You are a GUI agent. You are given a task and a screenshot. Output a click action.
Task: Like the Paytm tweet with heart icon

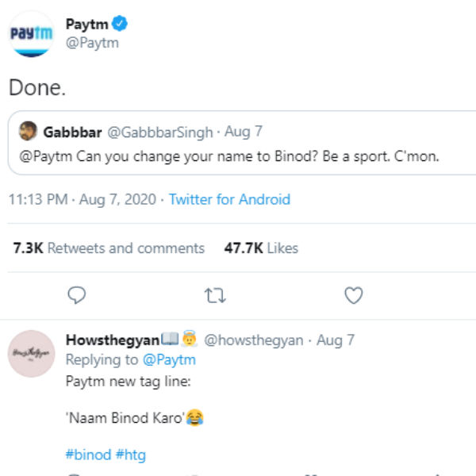click(354, 296)
